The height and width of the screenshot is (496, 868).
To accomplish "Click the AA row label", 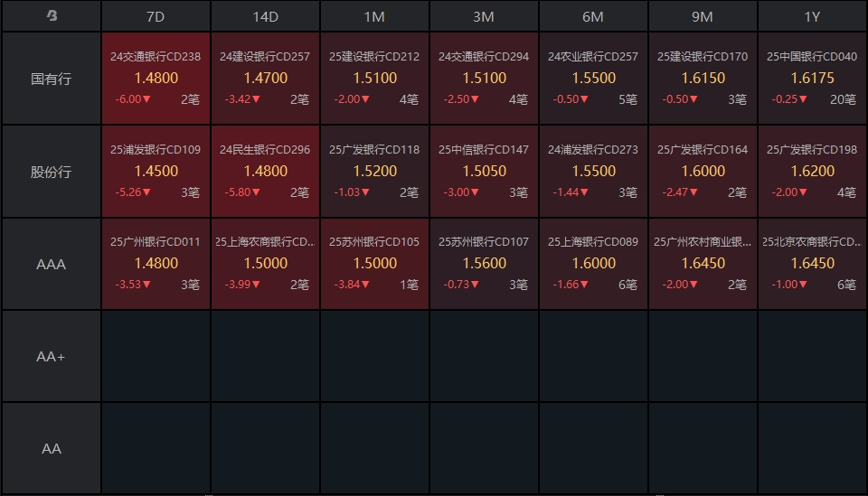I will (x=51, y=448).
